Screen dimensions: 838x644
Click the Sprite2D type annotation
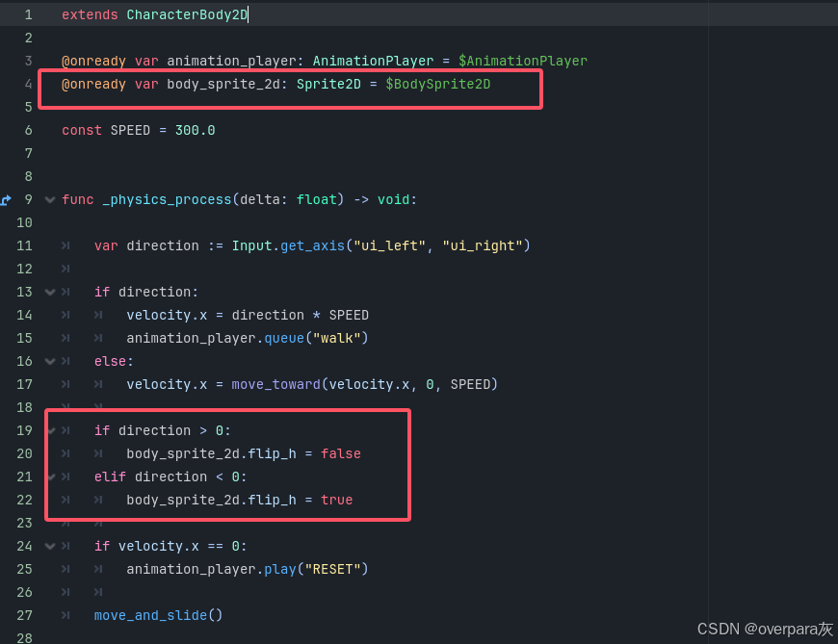coord(328,85)
